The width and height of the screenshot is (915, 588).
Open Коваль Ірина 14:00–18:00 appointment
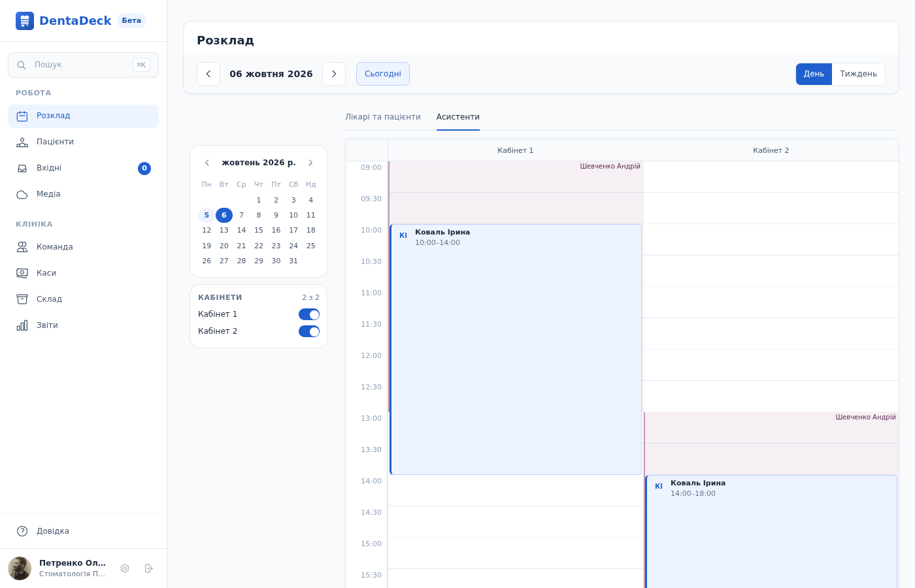click(771, 532)
